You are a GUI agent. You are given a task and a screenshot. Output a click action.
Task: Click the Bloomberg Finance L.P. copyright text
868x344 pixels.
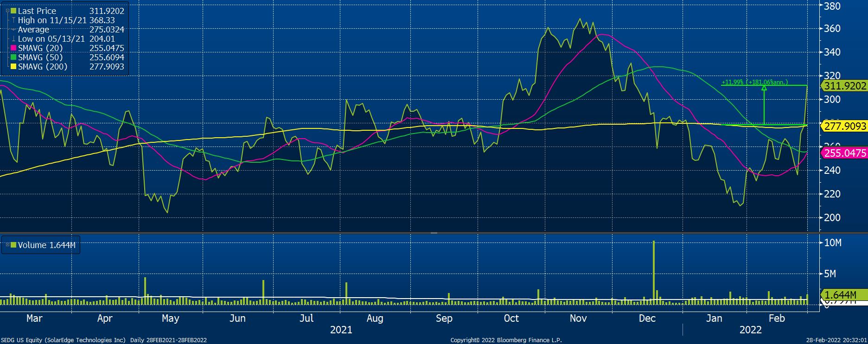pos(506,340)
